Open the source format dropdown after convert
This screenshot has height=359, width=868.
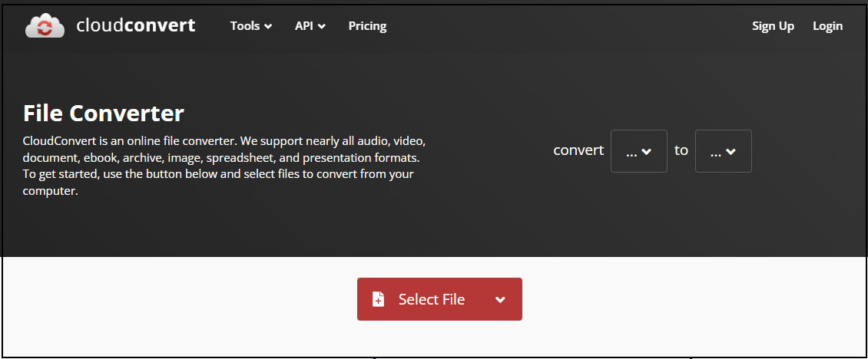639,151
